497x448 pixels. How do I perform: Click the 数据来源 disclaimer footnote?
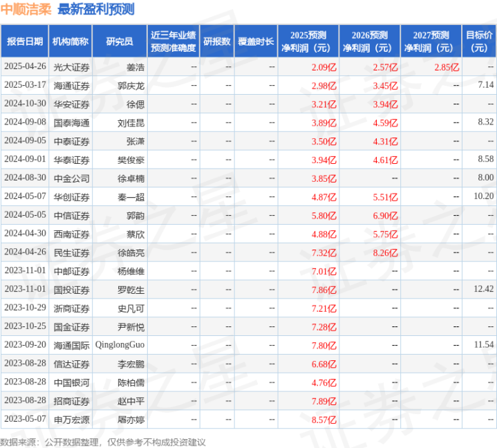pyautogui.click(x=103, y=442)
